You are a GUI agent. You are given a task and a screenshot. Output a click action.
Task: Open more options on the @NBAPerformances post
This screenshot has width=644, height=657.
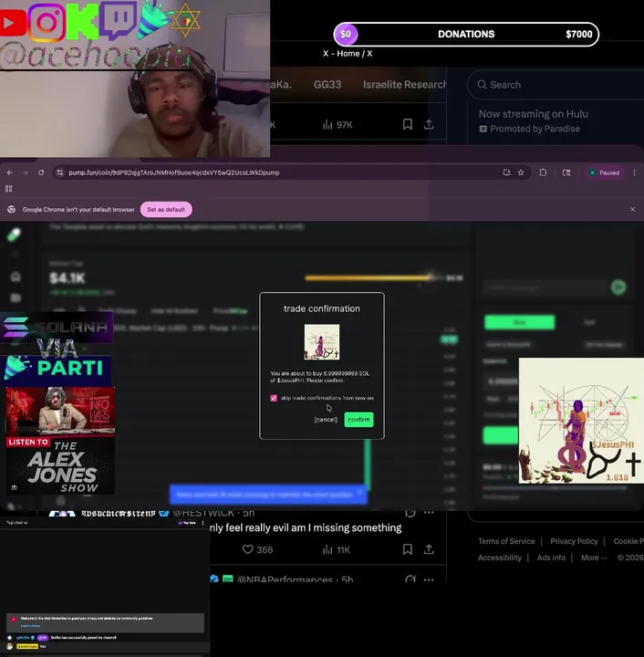pyautogui.click(x=429, y=579)
